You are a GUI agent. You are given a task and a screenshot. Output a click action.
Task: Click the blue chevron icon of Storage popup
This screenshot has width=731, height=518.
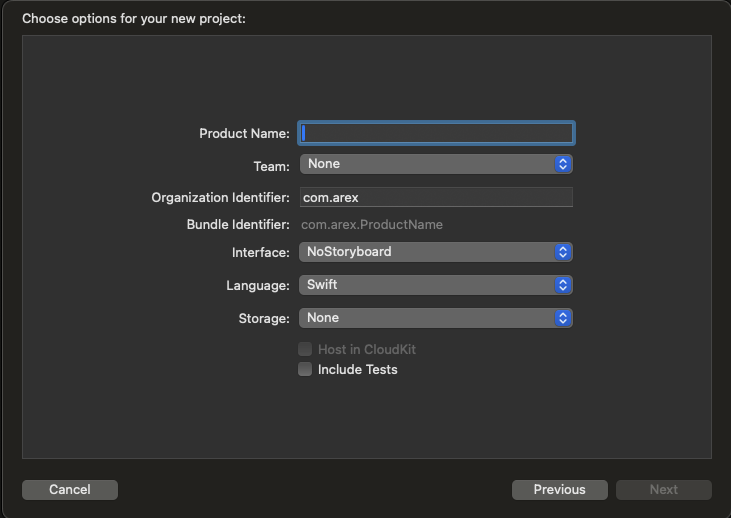tap(563, 318)
